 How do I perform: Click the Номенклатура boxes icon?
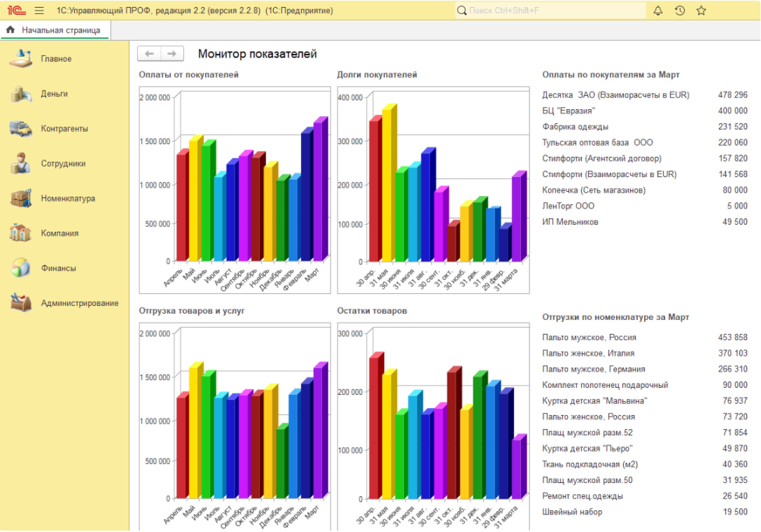[x=21, y=198]
